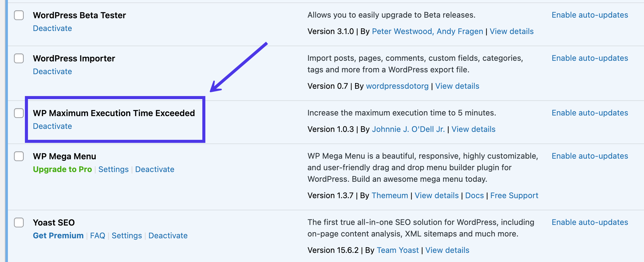
Task: Open WP Mega Menu Settings
Action: pos(113,169)
